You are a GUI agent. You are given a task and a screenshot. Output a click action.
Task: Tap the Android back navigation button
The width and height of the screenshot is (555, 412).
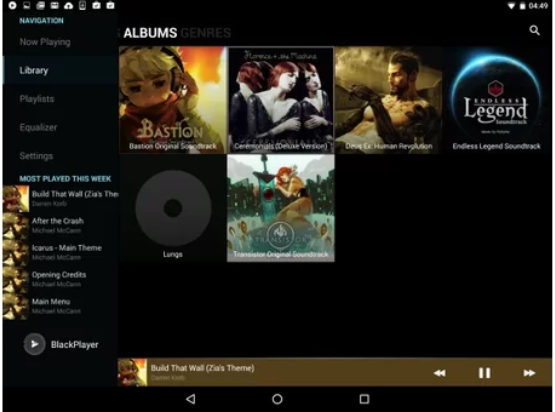coord(191,399)
